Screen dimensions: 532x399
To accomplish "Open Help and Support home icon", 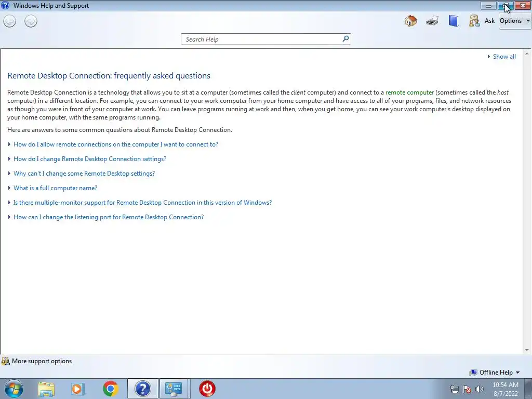I will point(410,21).
